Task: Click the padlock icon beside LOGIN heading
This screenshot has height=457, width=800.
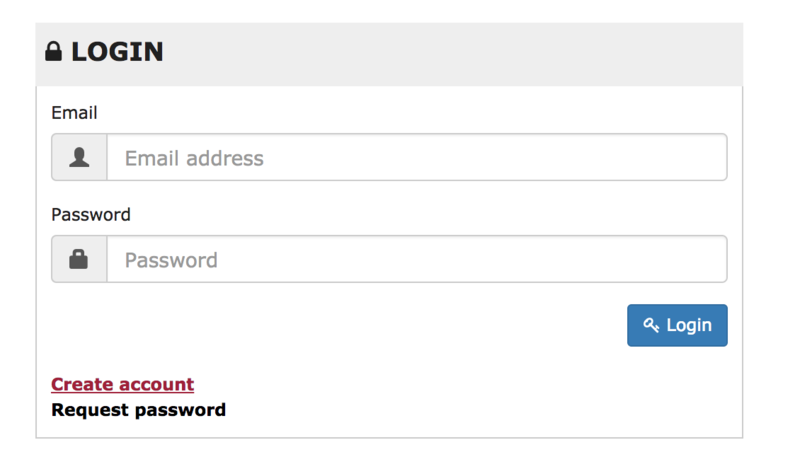Action: coord(54,52)
